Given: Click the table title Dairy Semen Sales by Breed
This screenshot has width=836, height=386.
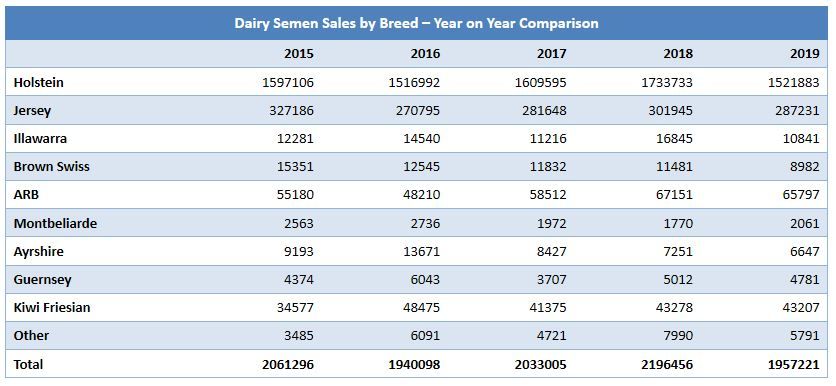Looking at the screenshot, I should tap(416, 23).
